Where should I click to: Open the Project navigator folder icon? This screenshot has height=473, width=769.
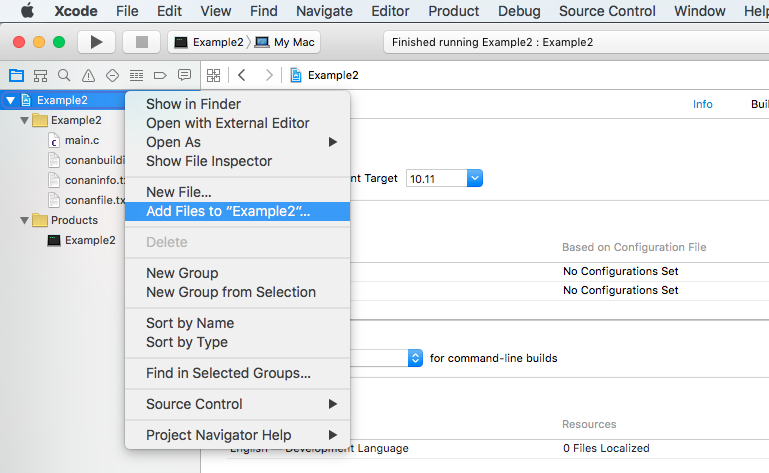click(x=16, y=76)
